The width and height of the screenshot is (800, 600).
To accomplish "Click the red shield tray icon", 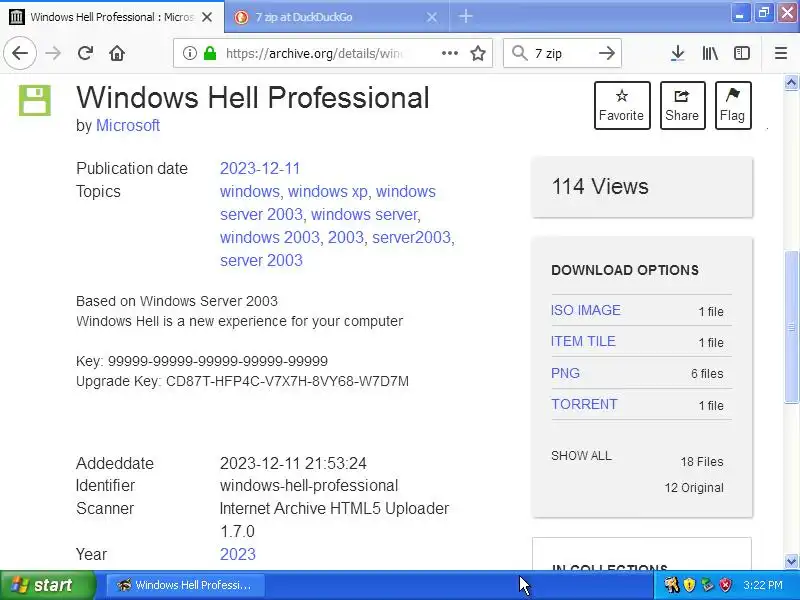I will click(725, 585).
